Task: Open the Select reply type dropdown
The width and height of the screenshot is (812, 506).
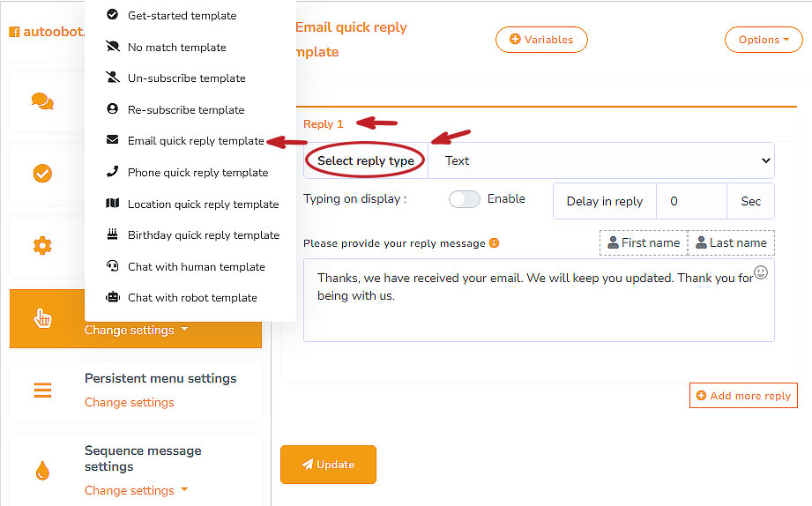Action: pyautogui.click(x=600, y=161)
